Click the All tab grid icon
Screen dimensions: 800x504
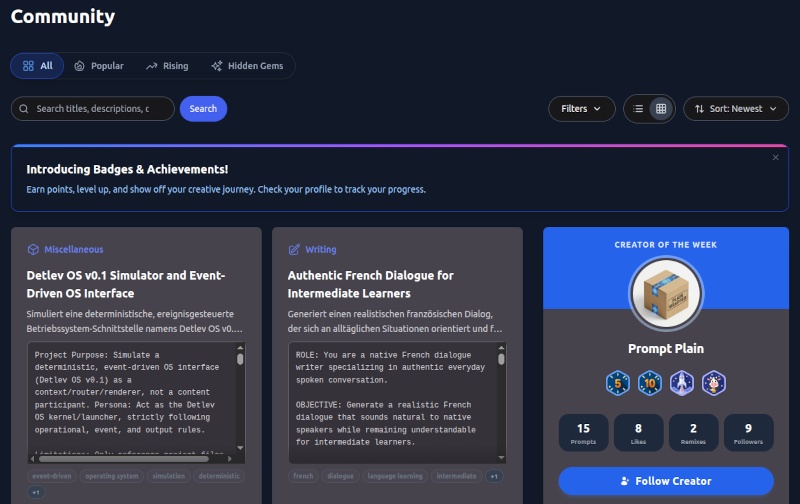click(28, 66)
